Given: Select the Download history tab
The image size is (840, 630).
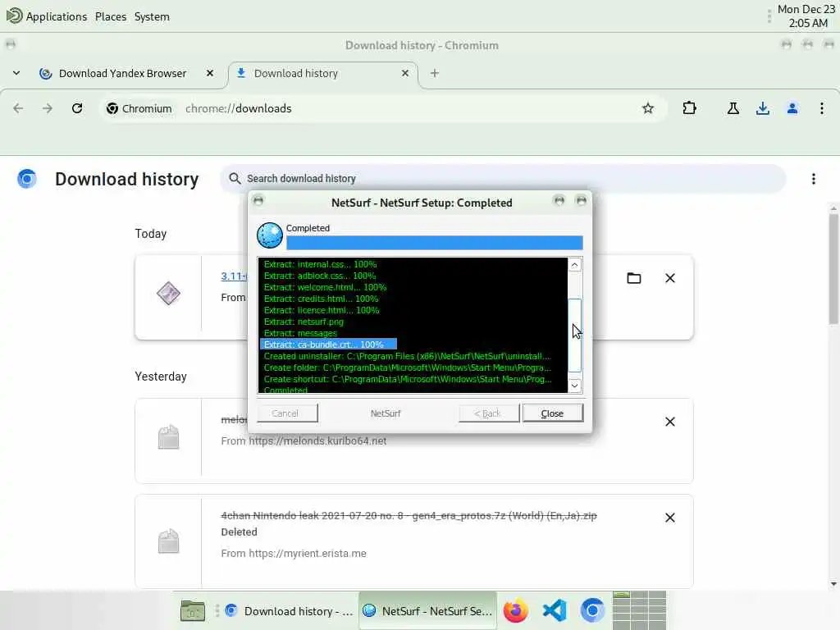Looking at the screenshot, I should 322,73.
